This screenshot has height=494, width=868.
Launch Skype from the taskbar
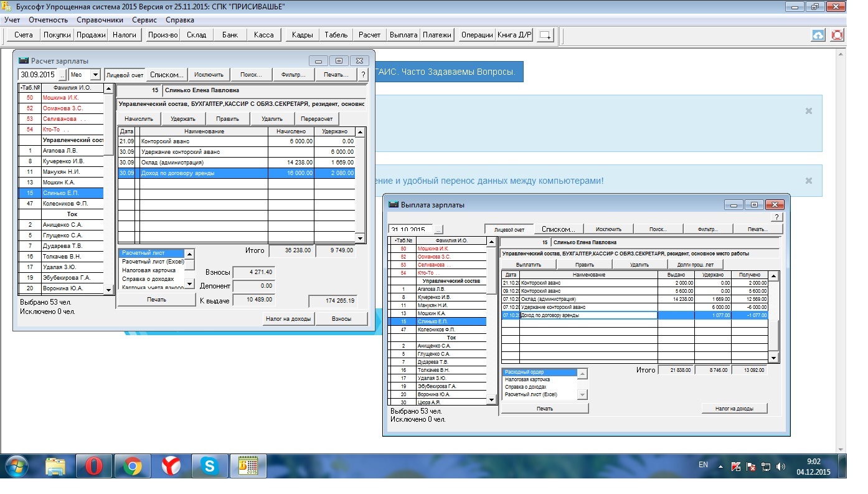[209, 466]
